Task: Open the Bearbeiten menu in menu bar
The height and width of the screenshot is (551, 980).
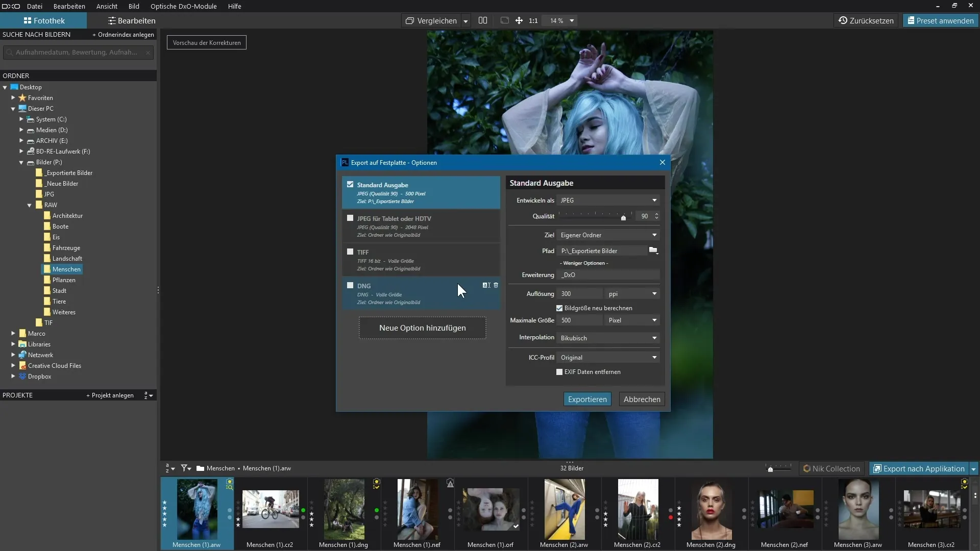Action: click(x=69, y=6)
